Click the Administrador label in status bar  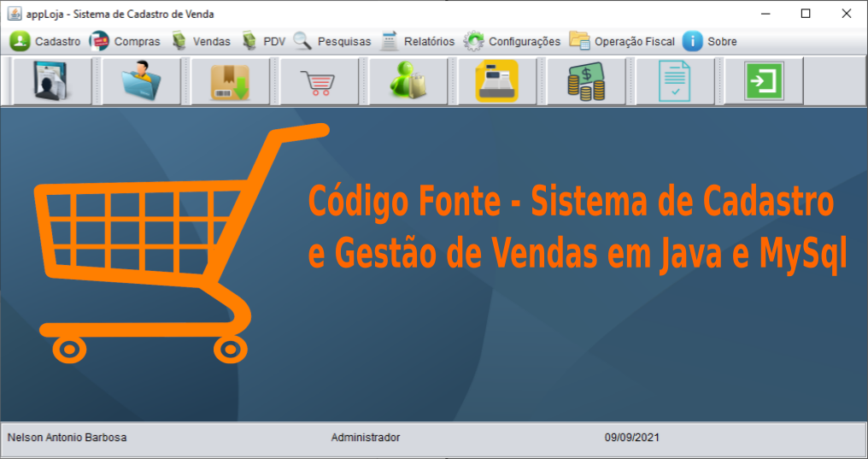pyautogui.click(x=365, y=438)
